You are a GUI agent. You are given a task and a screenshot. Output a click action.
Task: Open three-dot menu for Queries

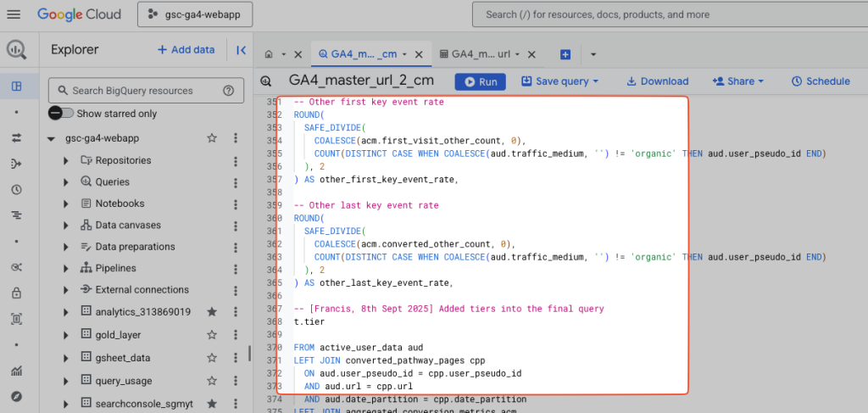point(236,182)
